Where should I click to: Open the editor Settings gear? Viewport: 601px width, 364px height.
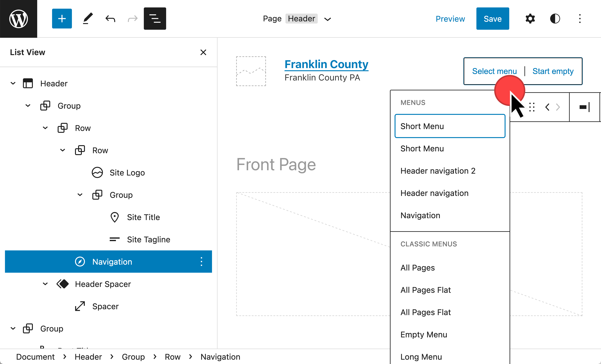click(x=530, y=19)
